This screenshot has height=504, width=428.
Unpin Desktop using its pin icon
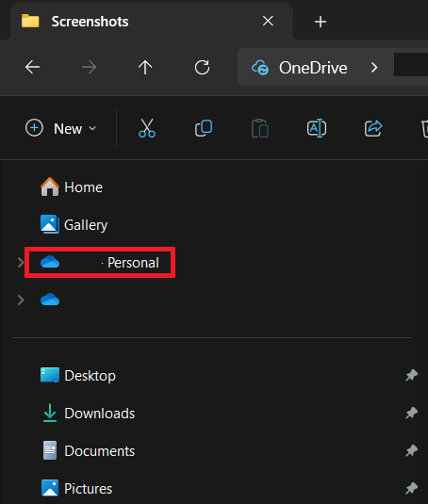pos(411,376)
